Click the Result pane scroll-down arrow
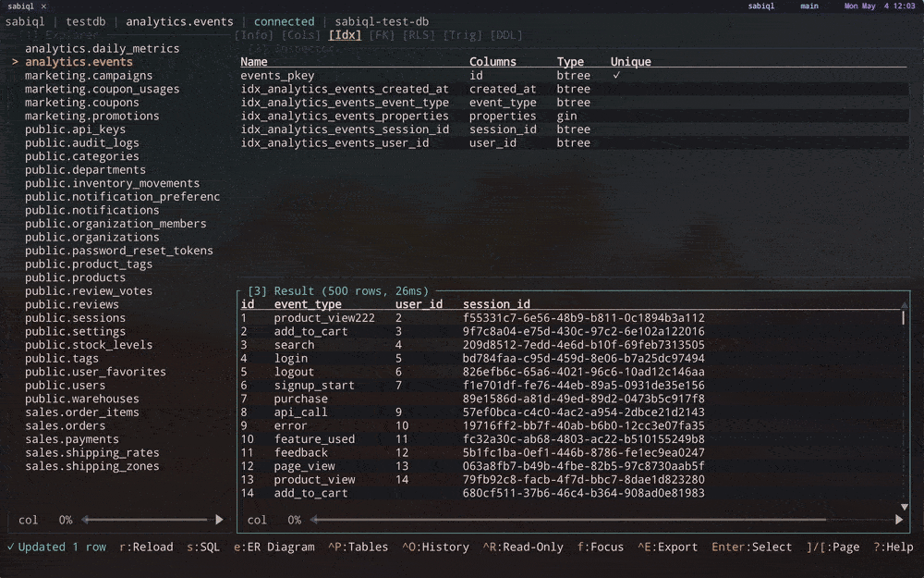This screenshot has height=578, width=924. pyautogui.click(x=905, y=507)
